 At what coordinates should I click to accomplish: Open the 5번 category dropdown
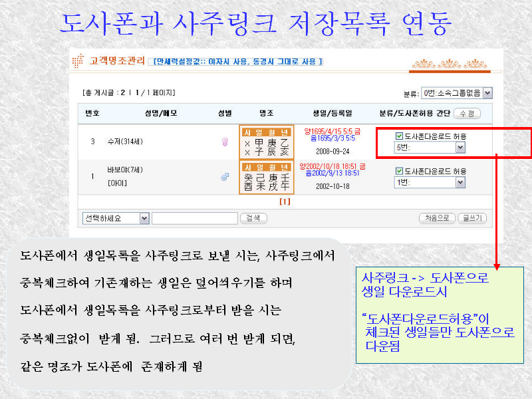[430, 148]
